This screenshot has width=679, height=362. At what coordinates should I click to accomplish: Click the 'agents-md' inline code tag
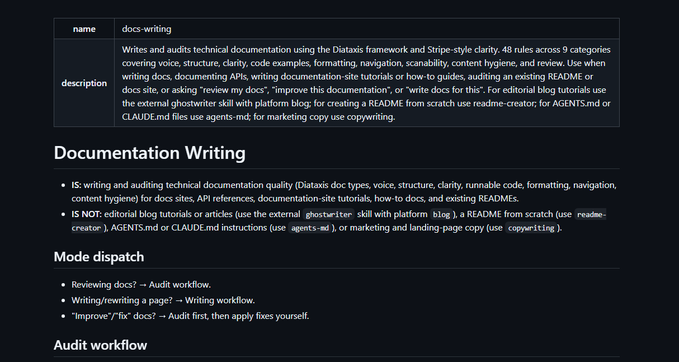click(310, 228)
